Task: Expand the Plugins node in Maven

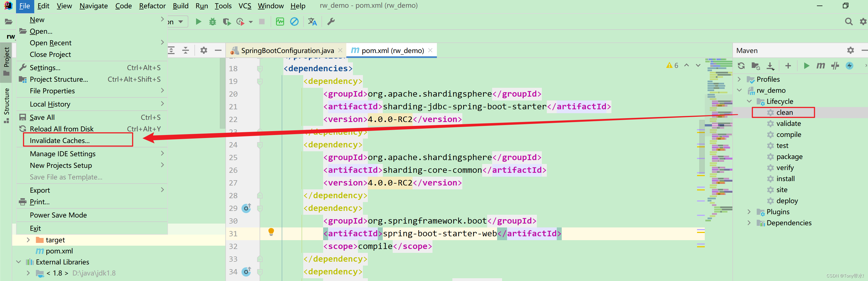Action: click(749, 212)
